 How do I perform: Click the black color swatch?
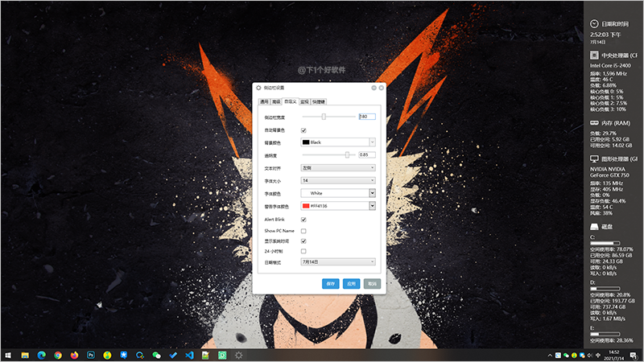click(306, 142)
